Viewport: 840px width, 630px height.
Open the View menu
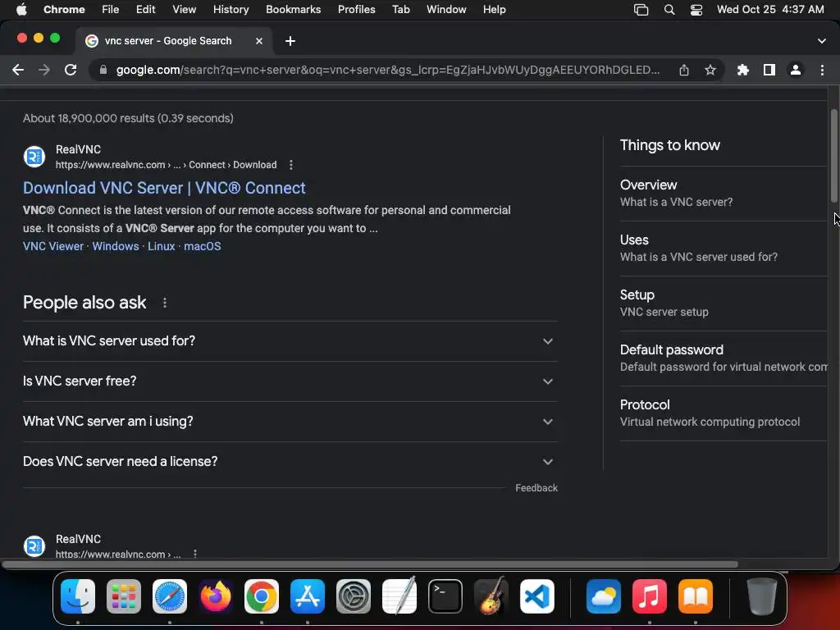(184, 10)
